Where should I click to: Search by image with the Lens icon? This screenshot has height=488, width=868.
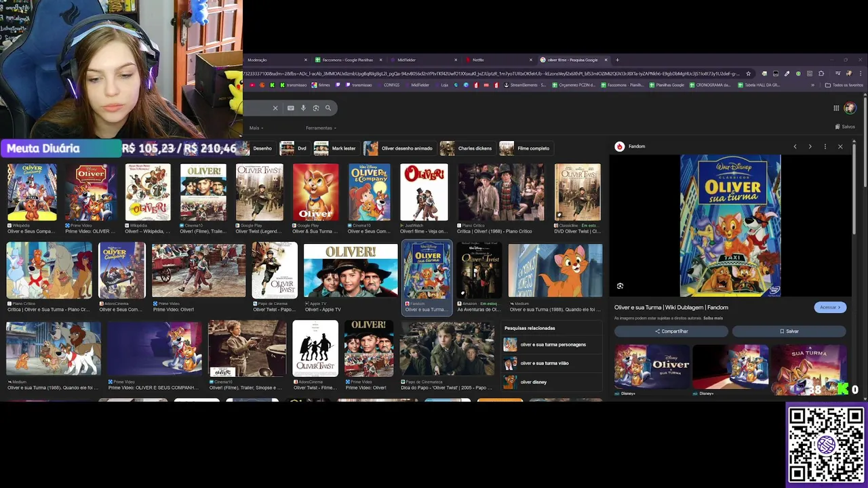coord(316,108)
